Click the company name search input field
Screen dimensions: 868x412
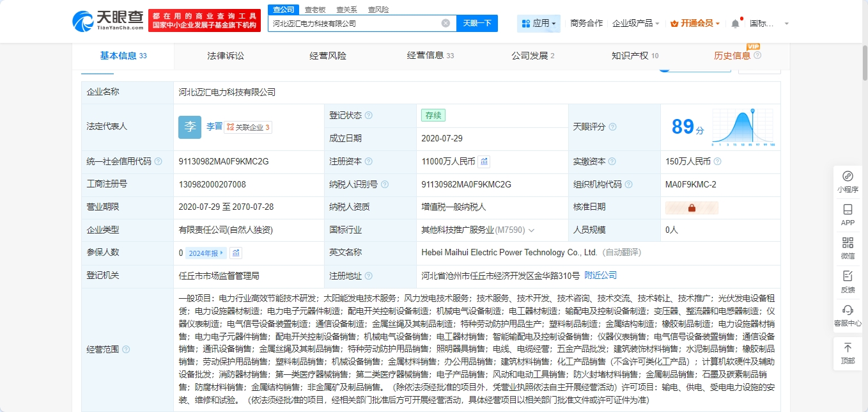[x=355, y=23]
